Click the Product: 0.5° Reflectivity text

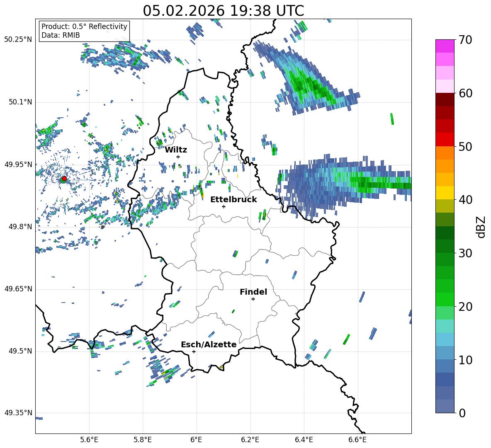point(84,26)
